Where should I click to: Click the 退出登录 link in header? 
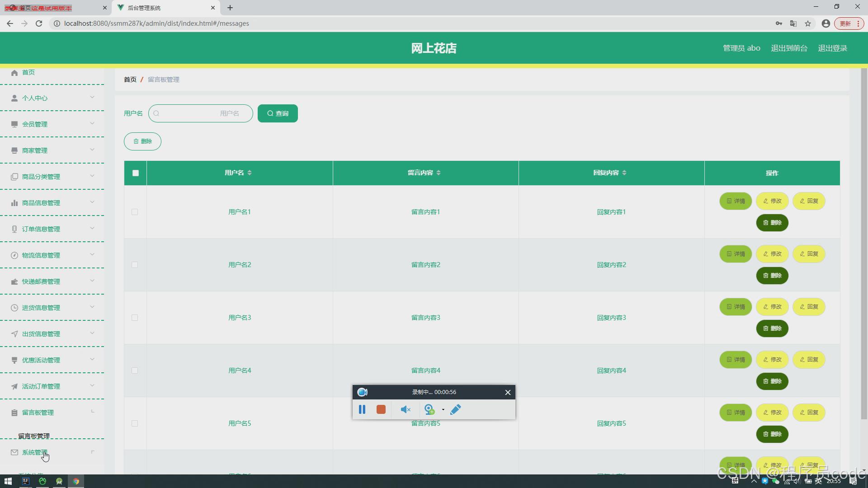click(832, 48)
